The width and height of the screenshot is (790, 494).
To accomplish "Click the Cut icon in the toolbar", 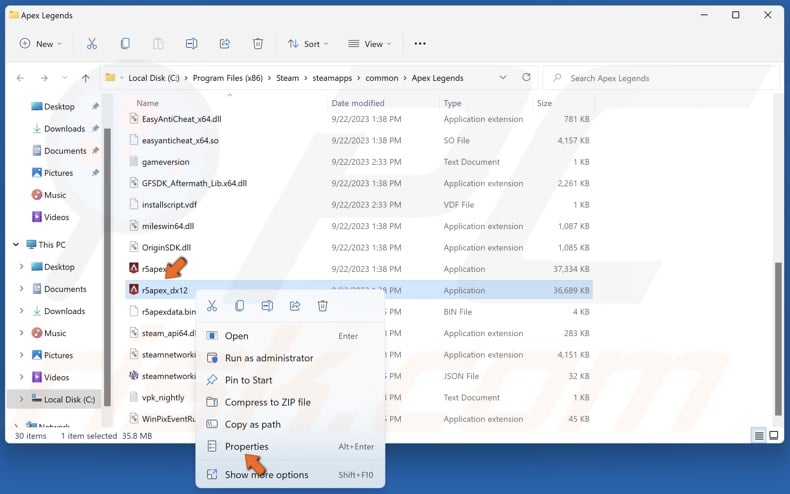I will click(91, 44).
